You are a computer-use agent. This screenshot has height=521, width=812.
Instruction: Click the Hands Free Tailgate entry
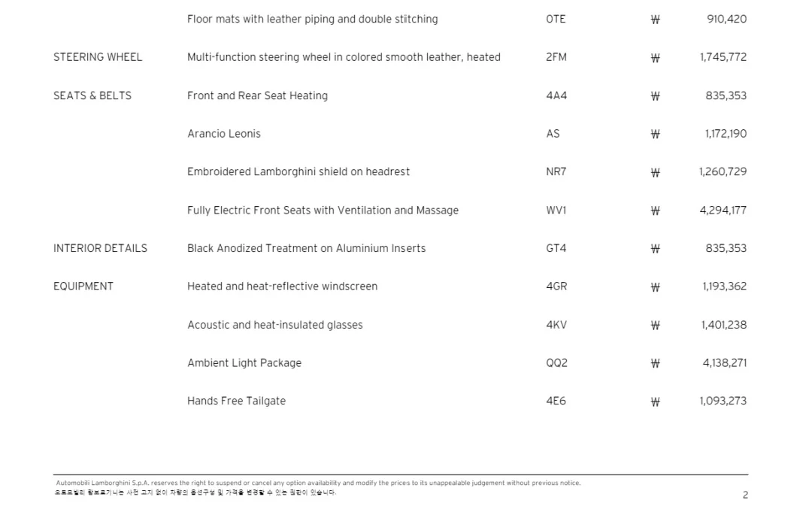236,401
